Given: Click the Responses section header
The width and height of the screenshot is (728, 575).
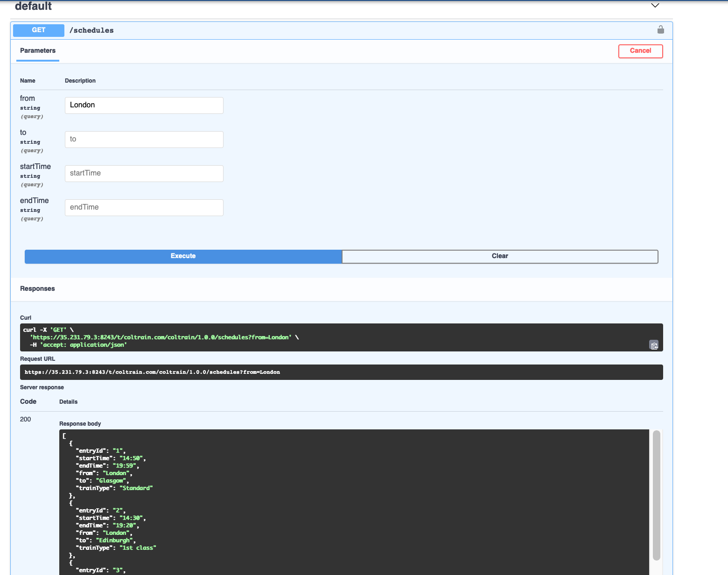Looking at the screenshot, I should pyautogui.click(x=37, y=289).
